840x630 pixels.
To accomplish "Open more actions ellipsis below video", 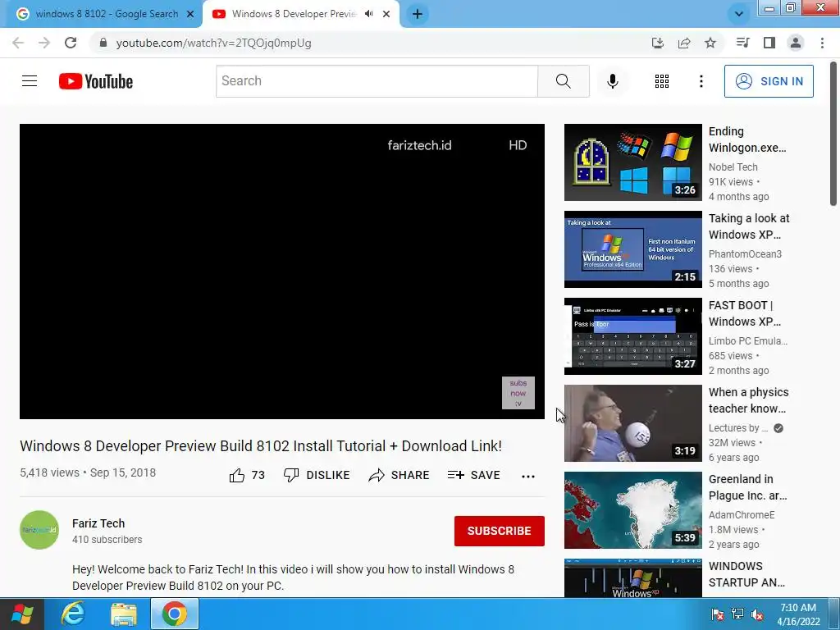I will [x=528, y=477].
